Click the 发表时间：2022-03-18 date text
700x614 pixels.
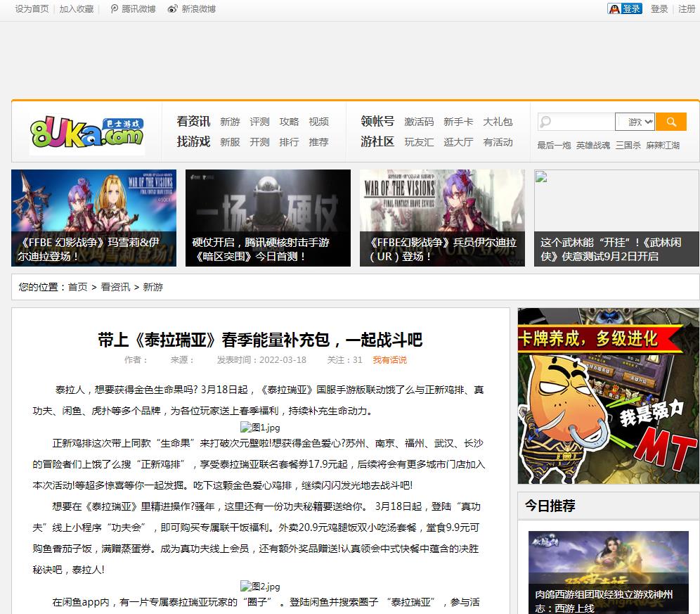coord(261,359)
